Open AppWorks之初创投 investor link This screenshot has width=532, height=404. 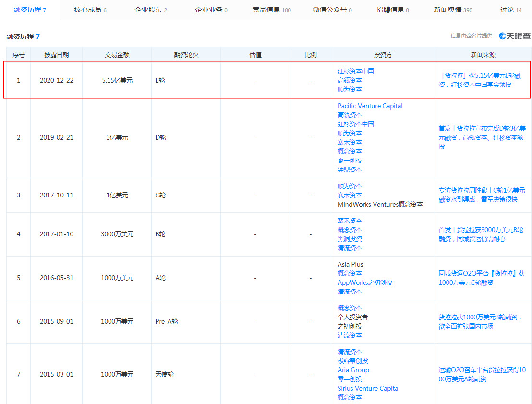[365, 283]
